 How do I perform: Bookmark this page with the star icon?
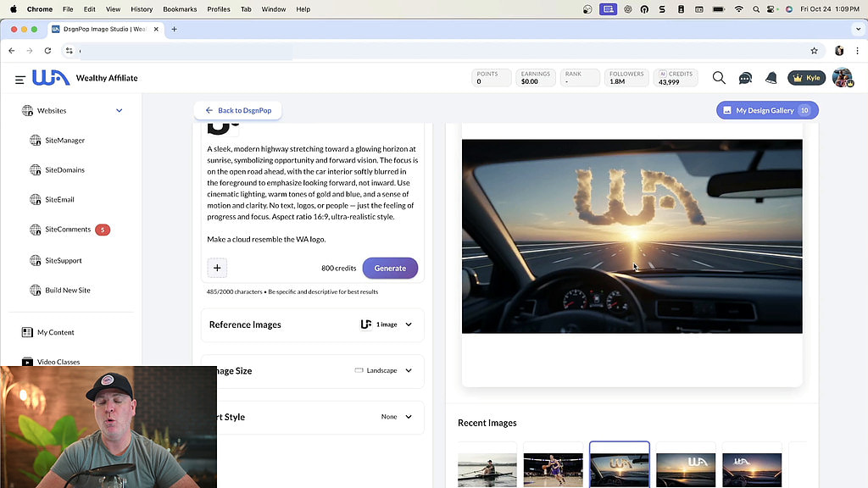tap(814, 51)
